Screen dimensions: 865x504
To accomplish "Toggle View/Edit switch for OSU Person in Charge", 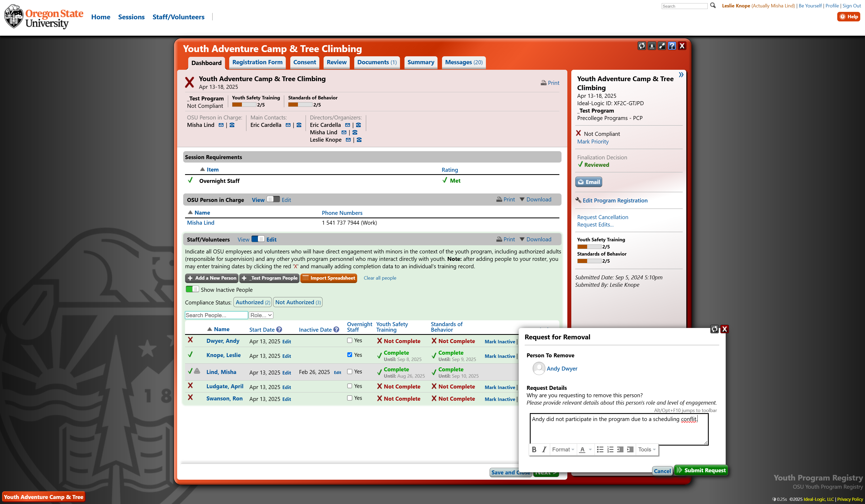I will click(273, 199).
